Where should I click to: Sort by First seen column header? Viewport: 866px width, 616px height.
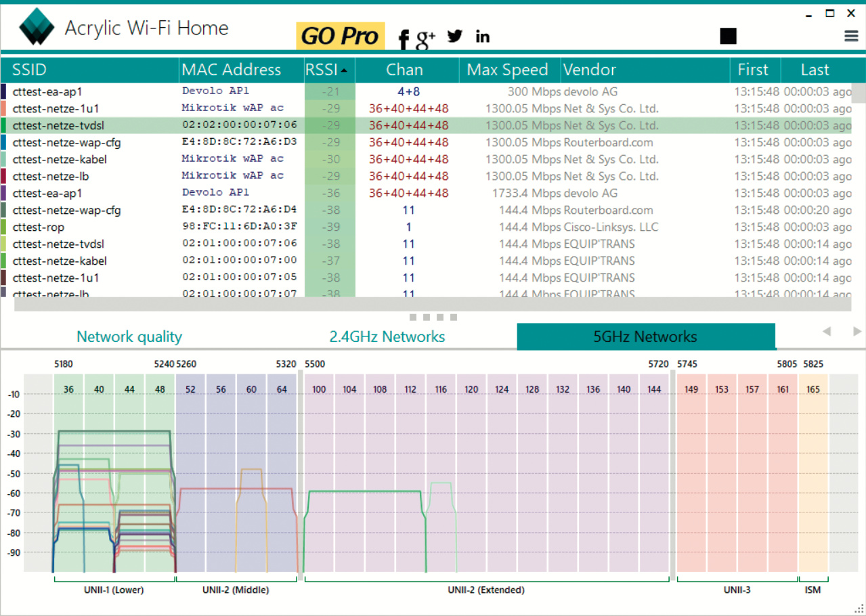[755, 70]
